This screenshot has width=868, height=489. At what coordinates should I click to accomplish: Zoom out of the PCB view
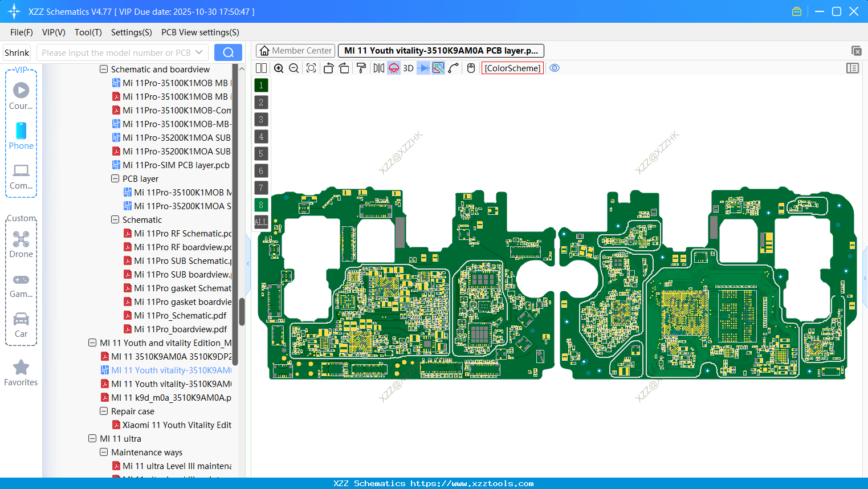click(293, 68)
